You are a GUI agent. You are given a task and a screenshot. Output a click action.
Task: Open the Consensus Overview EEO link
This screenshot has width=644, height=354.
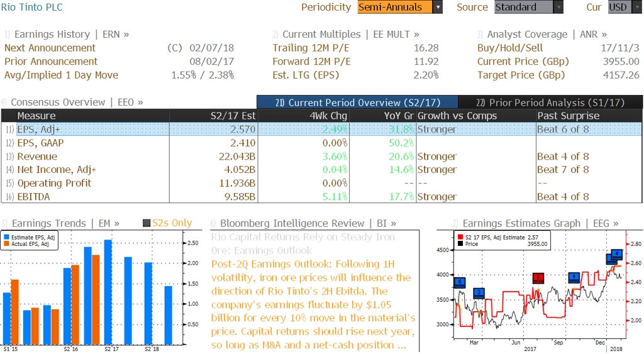point(72,102)
